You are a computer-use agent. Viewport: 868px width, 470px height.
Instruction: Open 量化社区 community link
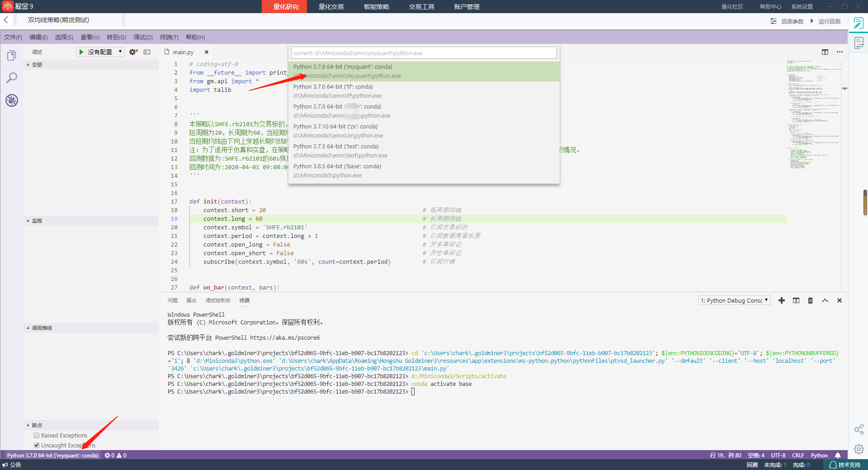pos(732,7)
